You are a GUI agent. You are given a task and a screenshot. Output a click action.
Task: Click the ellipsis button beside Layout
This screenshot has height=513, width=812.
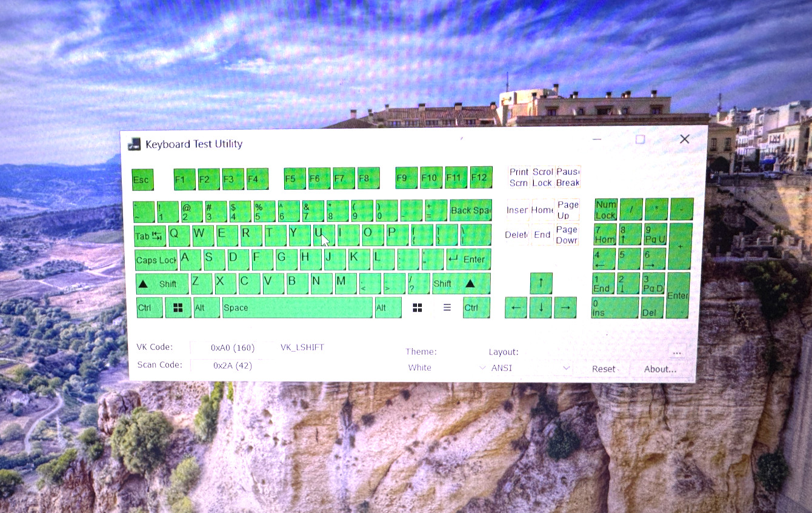pyautogui.click(x=677, y=352)
